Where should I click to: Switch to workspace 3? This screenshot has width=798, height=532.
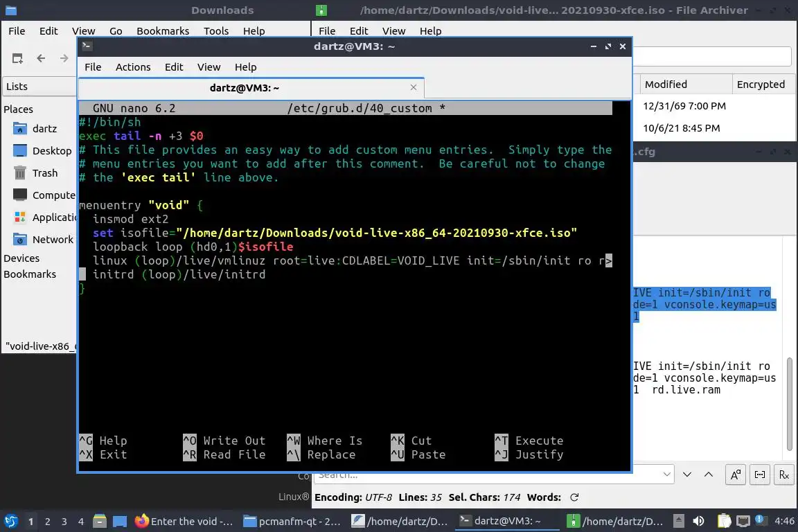click(64, 522)
